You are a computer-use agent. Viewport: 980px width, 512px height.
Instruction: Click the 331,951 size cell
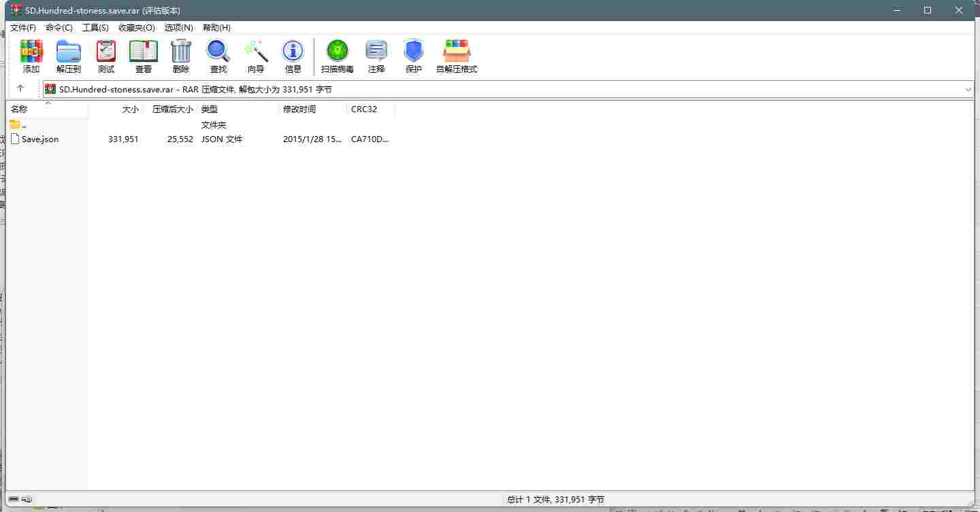[123, 139]
